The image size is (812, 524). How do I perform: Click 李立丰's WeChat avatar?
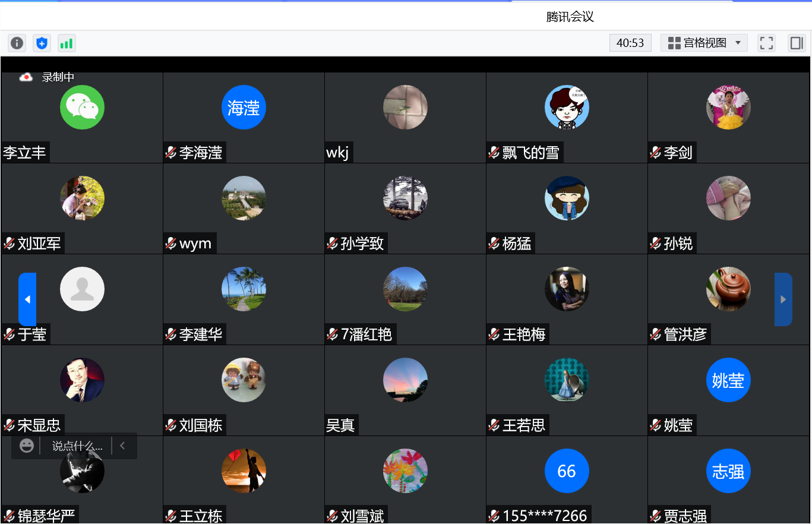[82, 107]
